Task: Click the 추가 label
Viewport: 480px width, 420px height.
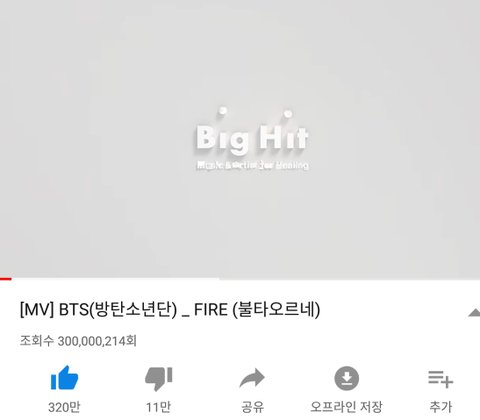Action: tap(440, 407)
